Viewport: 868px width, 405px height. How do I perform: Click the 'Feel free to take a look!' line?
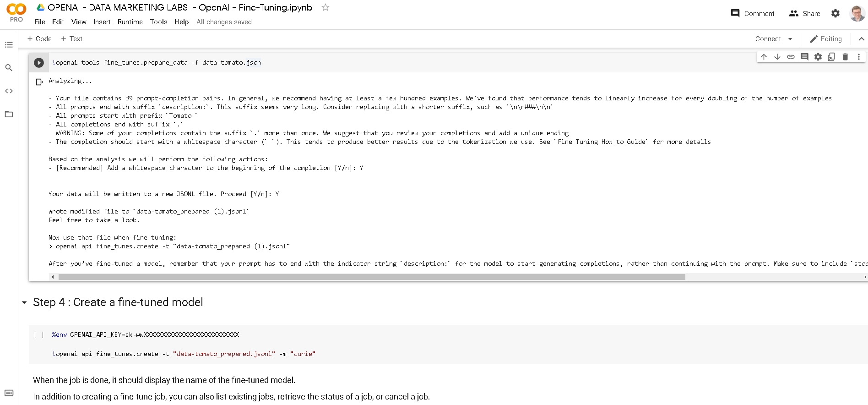point(94,220)
